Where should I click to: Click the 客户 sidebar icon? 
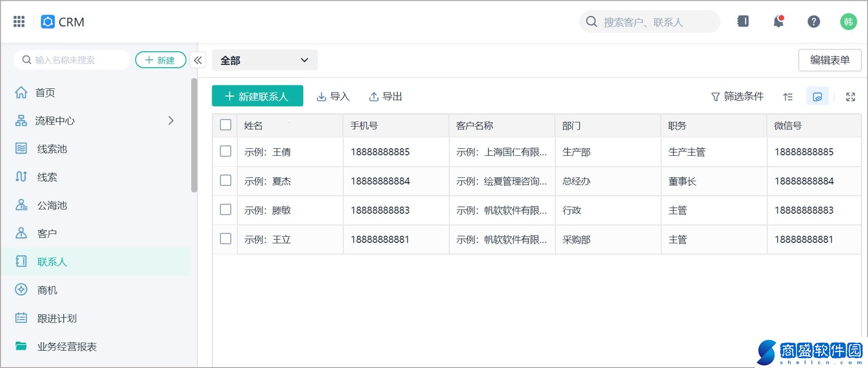pos(21,233)
